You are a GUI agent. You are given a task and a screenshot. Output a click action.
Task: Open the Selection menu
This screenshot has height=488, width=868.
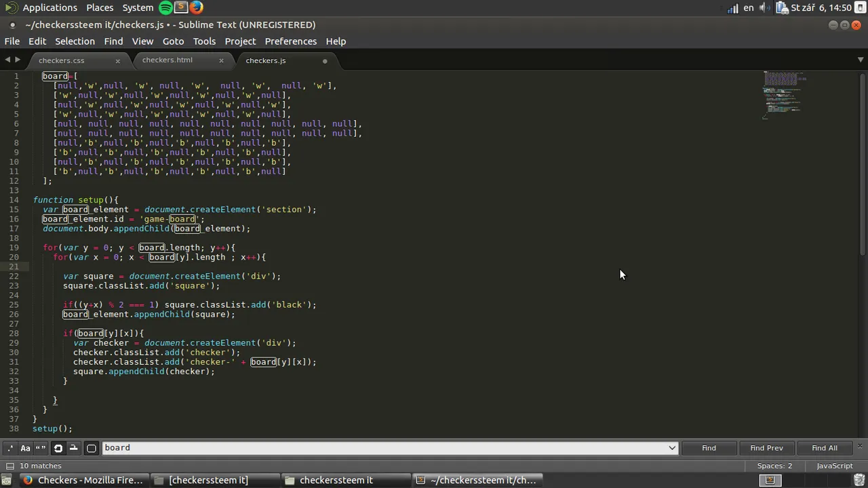[x=75, y=41]
